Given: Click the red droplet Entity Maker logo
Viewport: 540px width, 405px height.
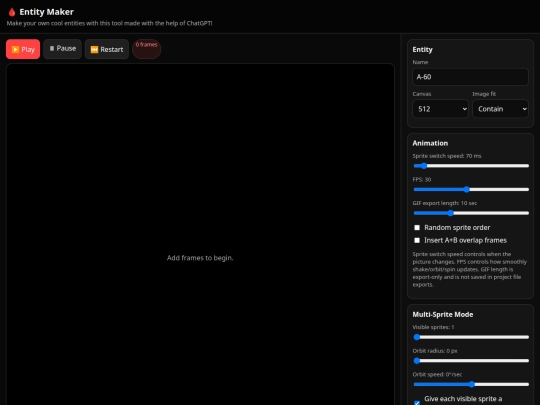Looking at the screenshot, I should tap(12, 12).
